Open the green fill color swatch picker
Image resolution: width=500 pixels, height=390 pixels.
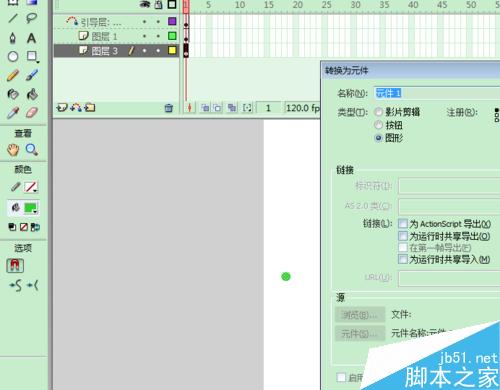(31, 208)
